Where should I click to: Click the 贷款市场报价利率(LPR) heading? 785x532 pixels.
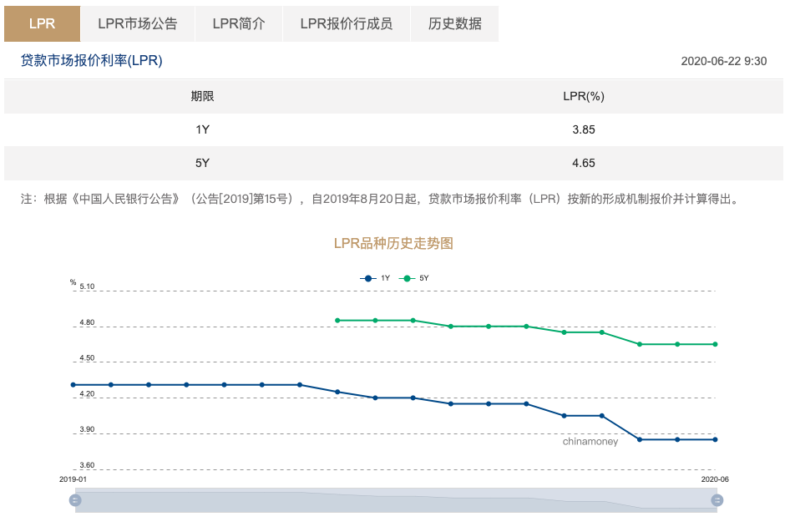point(92,61)
